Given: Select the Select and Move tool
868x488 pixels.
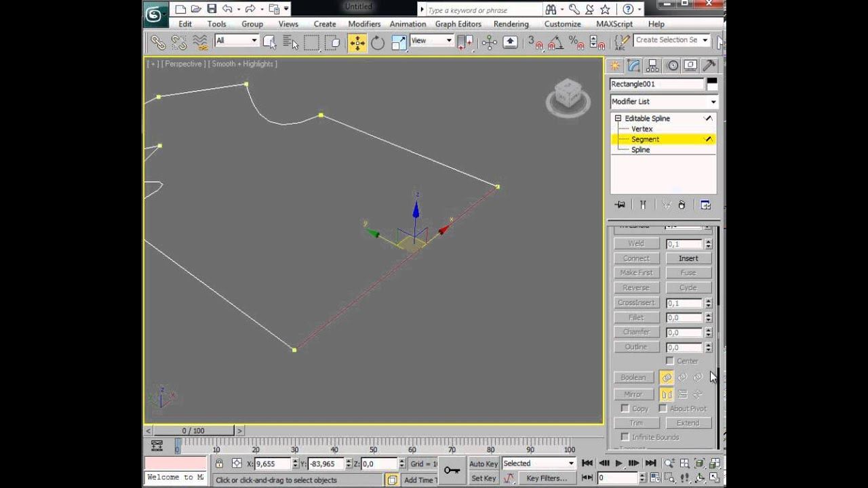Looking at the screenshot, I should [357, 43].
